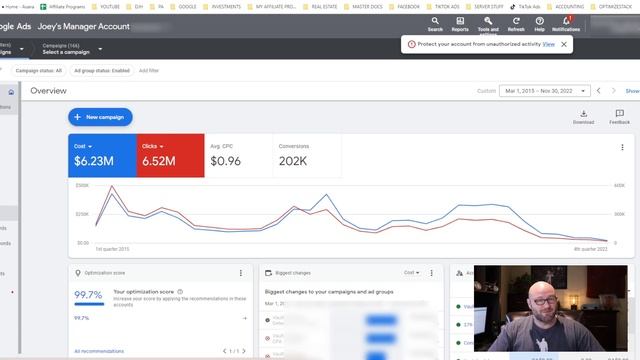The width and height of the screenshot is (640, 360).
Task: Click the 99.7% optimization score value
Action: point(88,295)
